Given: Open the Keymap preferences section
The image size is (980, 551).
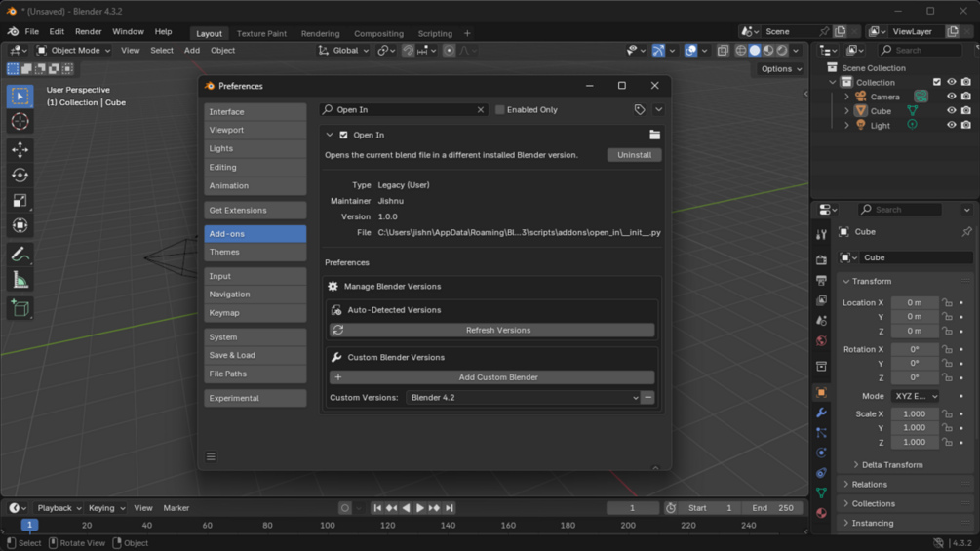Looking at the screenshot, I should (255, 313).
